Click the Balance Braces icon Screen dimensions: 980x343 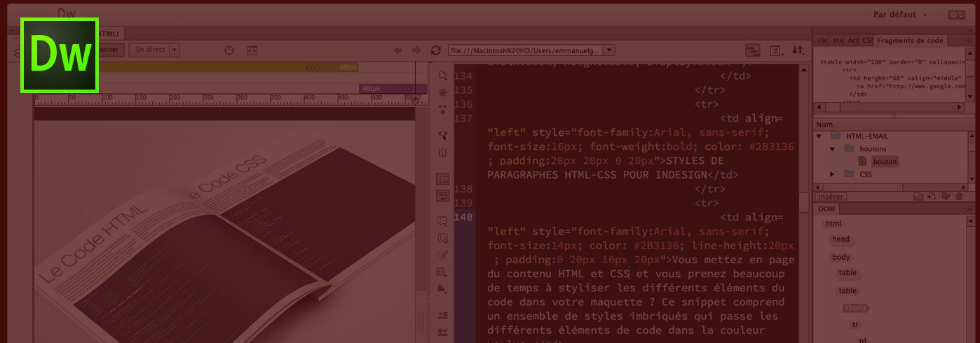(442, 153)
